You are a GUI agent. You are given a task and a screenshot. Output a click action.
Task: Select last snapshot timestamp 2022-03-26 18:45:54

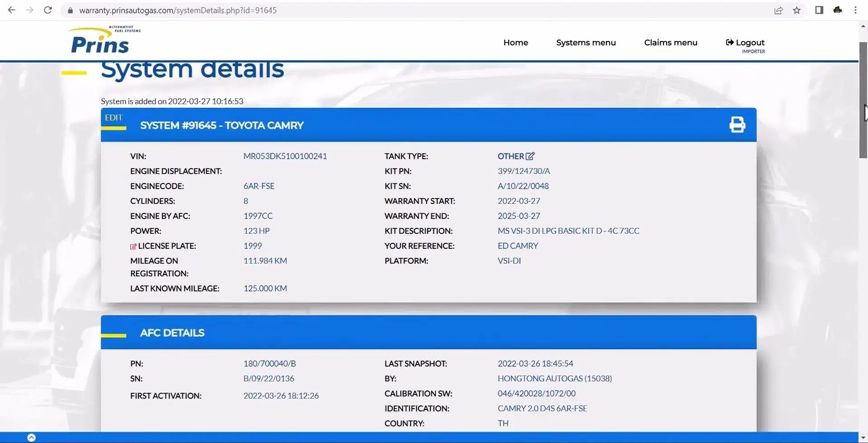(535, 363)
